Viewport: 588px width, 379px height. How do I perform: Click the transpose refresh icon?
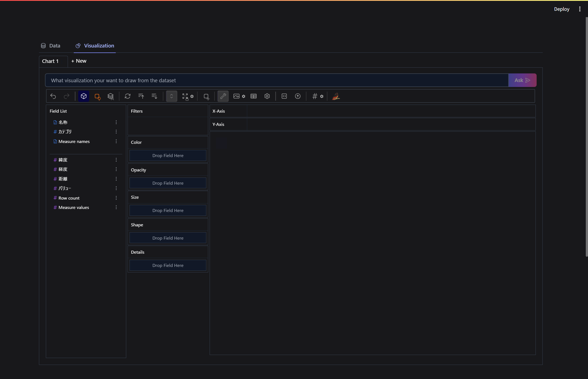click(x=127, y=96)
